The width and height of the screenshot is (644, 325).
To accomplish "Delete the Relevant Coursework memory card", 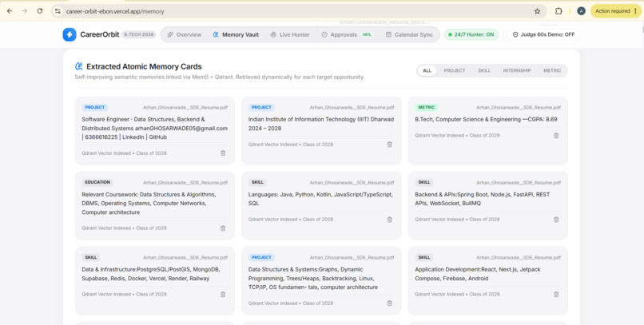I will 223,228.
